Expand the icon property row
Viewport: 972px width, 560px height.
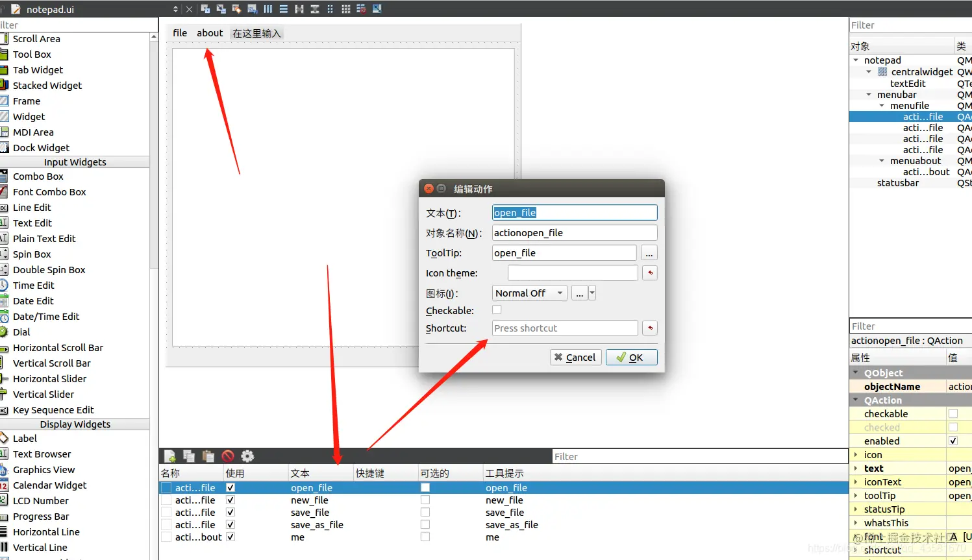[856, 455]
